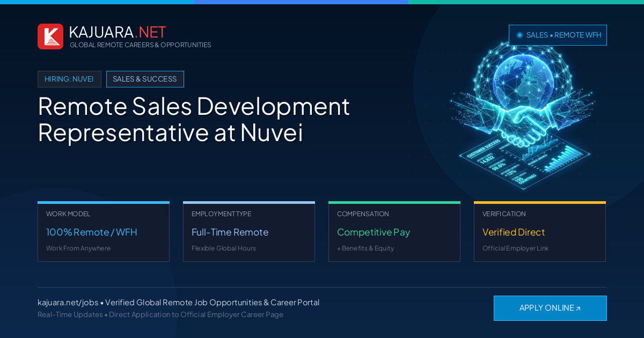Click the radio dot icon in the SALES • REMOTE WFH badge
This screenshot has height=338, width=644.
(519, 35)
